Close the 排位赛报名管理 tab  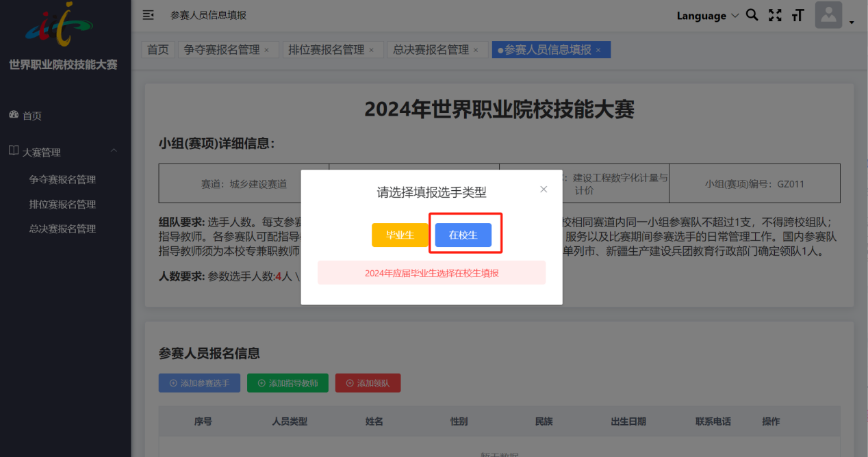pyautogui.click(x=372, y=49)
